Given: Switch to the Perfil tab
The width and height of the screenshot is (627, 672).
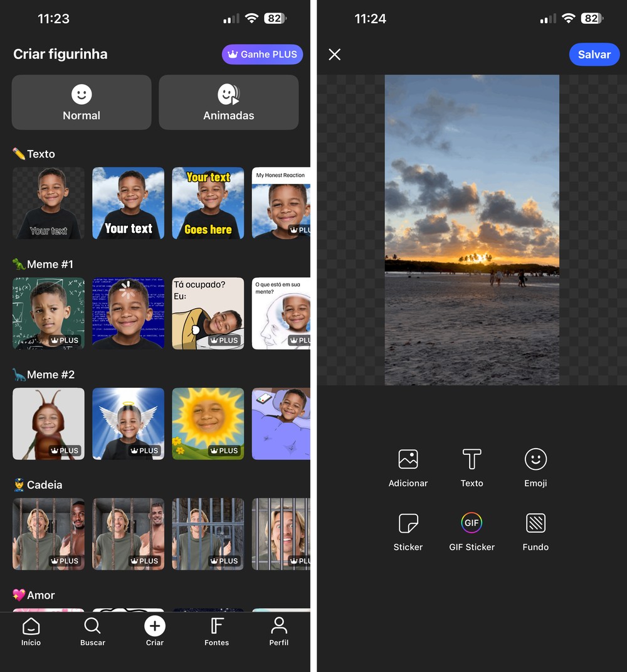Looking at the screenshot, I should pyautogui.click(x=279, y=631).
